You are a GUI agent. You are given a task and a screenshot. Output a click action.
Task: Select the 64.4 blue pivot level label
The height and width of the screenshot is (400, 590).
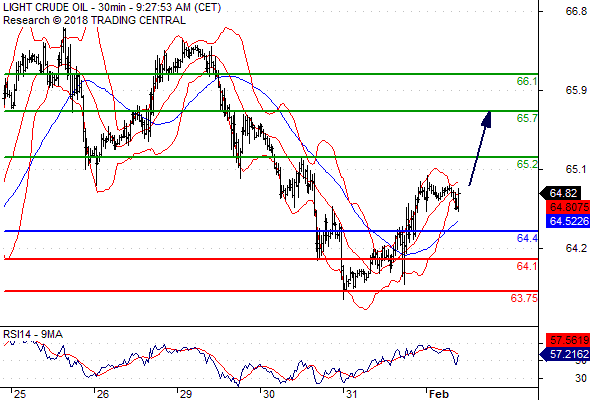[x=527, y=238]
